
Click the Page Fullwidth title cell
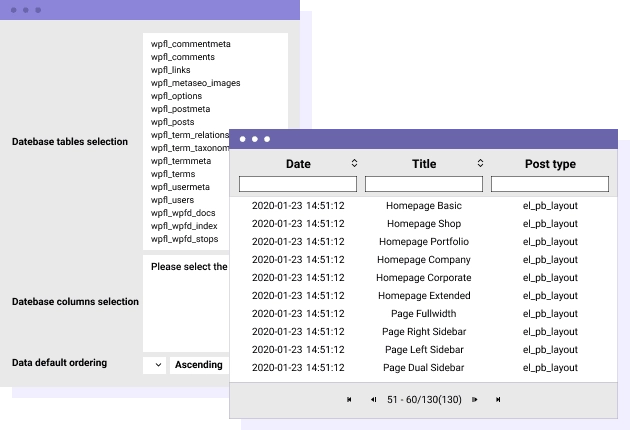point(424,313)
